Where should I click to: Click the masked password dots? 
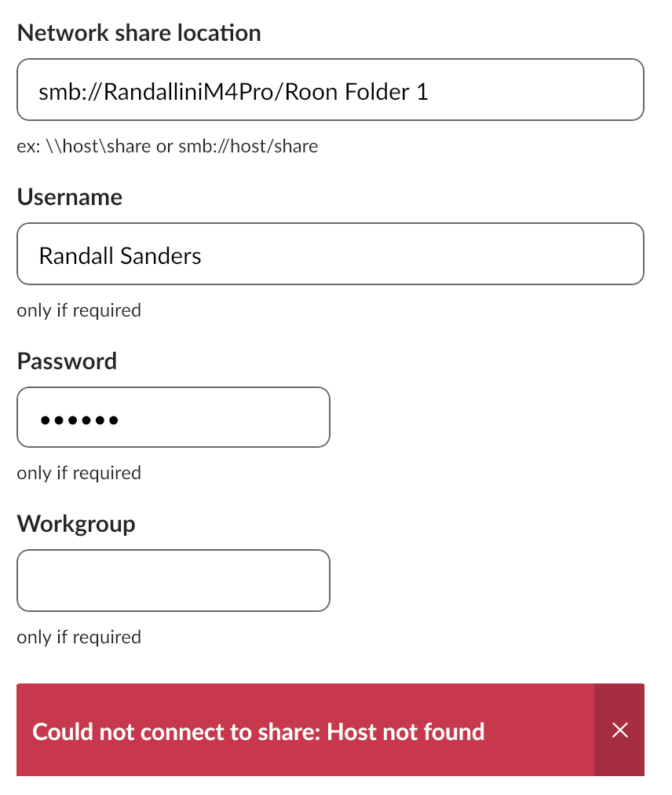point(79,420)
